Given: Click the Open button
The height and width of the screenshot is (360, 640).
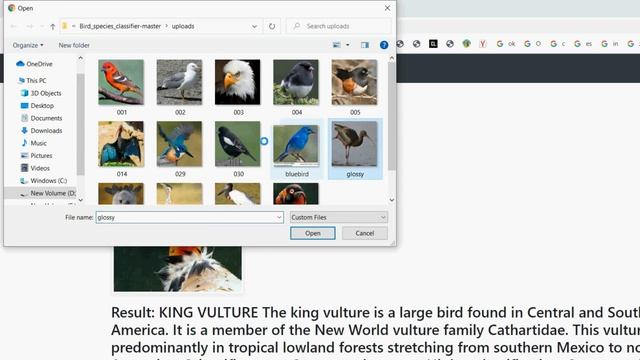Looking at the screenshot, I should pos(313,233).
